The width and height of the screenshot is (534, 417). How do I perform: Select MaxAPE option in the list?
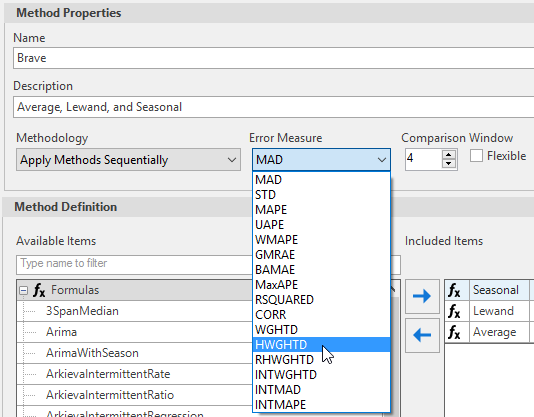[321, 284]
